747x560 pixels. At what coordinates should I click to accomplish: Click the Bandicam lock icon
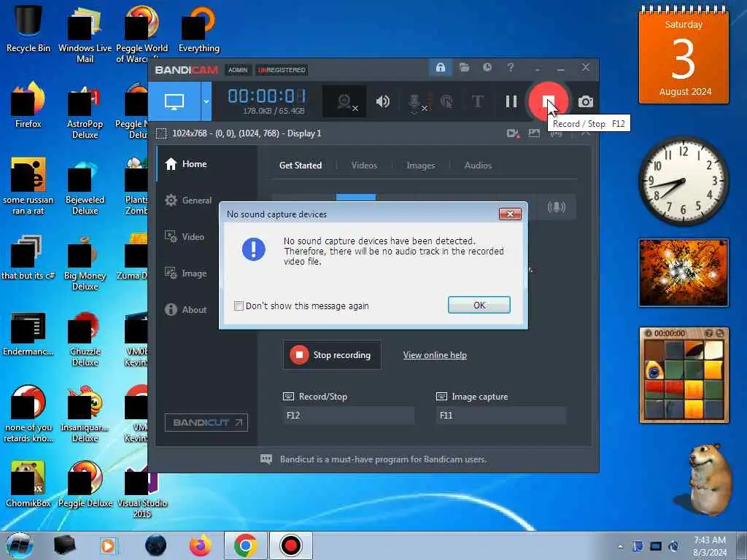pyautogui.click(x=440, y=67)
